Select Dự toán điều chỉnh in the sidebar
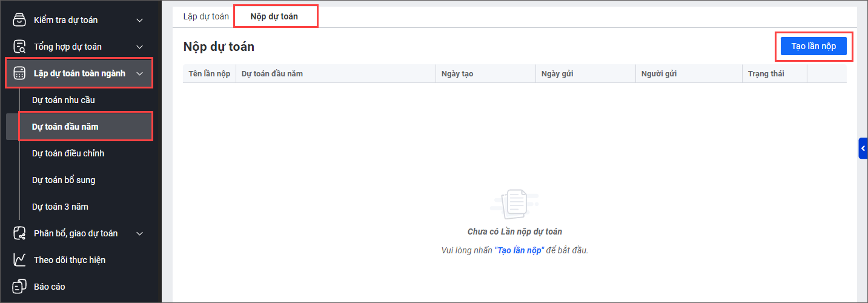Screen dimensions: 868x303 [x=68, y=153]
